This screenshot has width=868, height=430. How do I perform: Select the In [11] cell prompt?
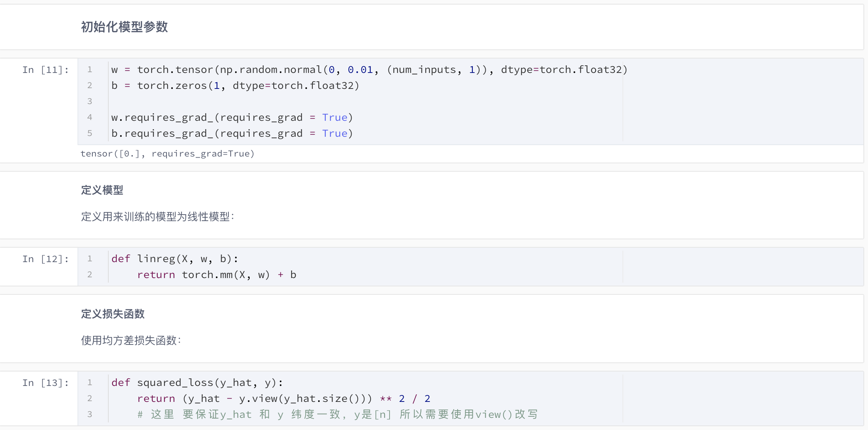(x=45, y=70)
